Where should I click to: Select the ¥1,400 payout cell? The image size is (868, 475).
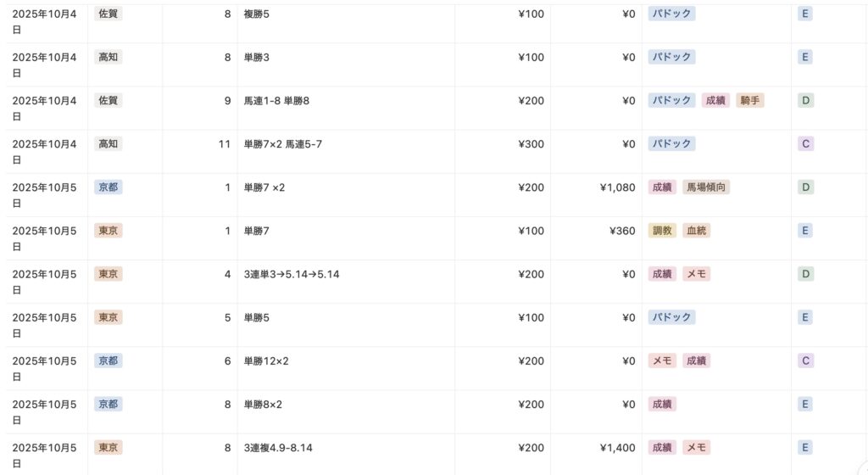(x=617, y=448)
